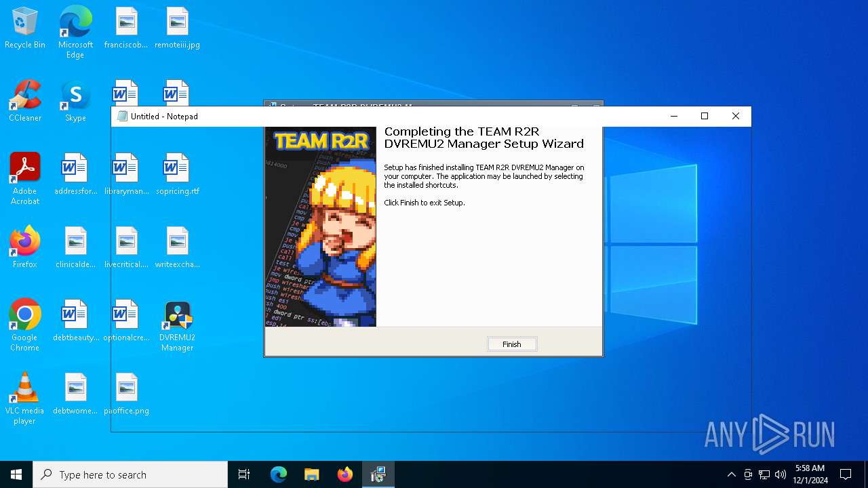Select the VLC media player shortcut
The height and width of the screenshot is (488, 868).
[x=25, y=399]
